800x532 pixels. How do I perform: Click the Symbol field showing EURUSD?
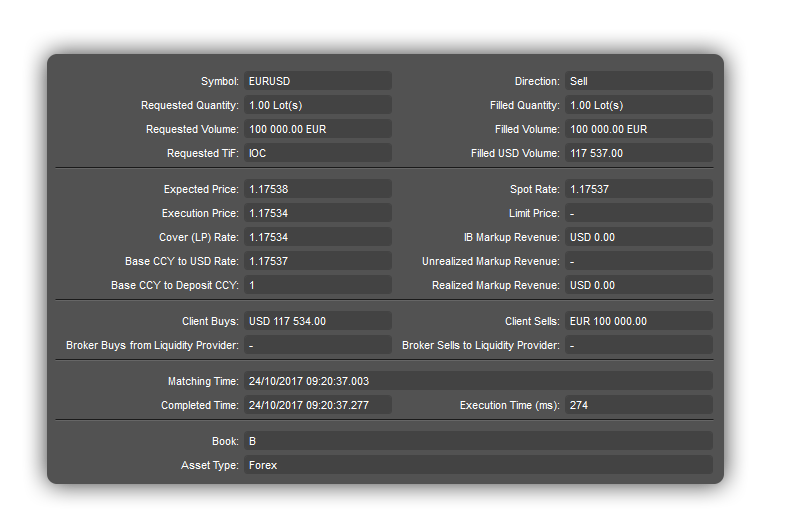click(318, 81)
